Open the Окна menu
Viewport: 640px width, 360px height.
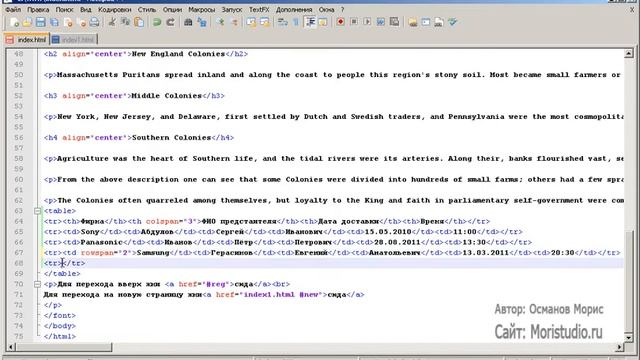(326, 9)
